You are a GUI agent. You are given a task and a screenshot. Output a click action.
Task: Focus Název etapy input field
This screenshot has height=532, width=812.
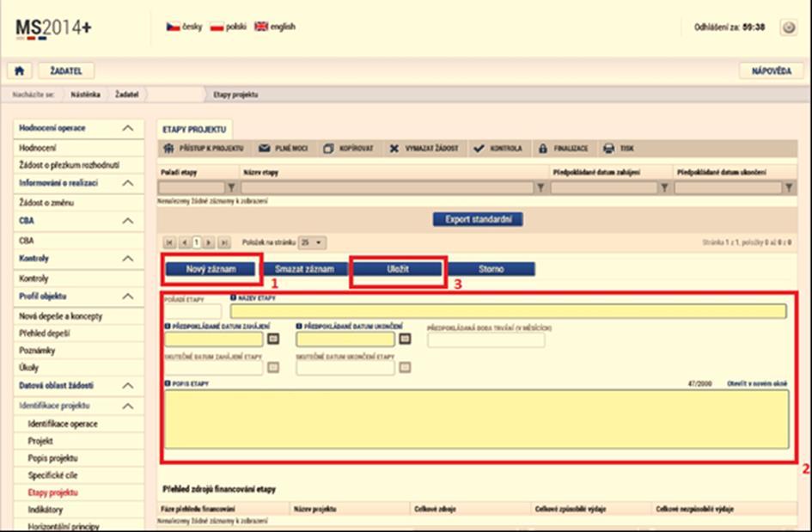(508, 311)
